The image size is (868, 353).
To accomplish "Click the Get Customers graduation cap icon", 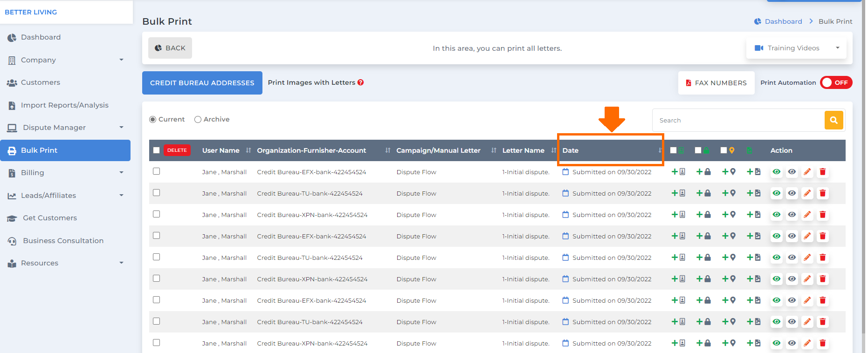I will point(12,218).
